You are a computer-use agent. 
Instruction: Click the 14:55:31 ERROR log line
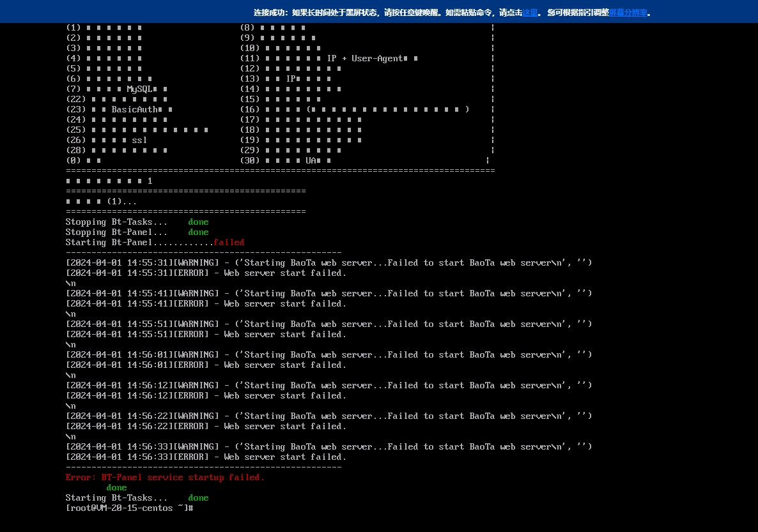click(x=206, y=273)
